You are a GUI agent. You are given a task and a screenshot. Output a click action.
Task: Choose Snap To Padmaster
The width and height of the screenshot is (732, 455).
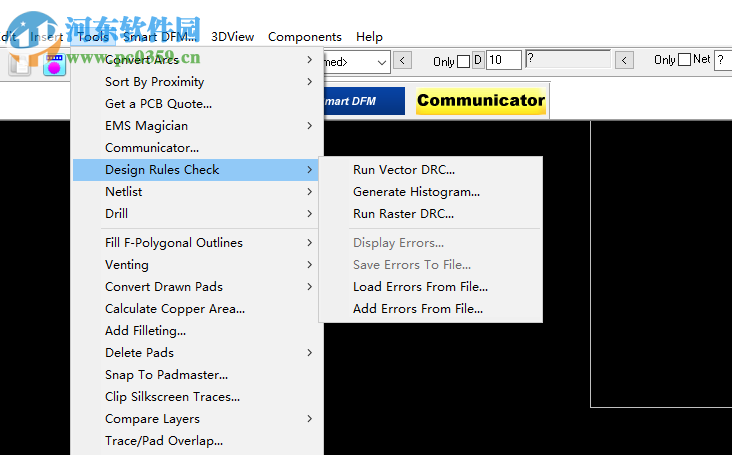(x=196, y=374)
